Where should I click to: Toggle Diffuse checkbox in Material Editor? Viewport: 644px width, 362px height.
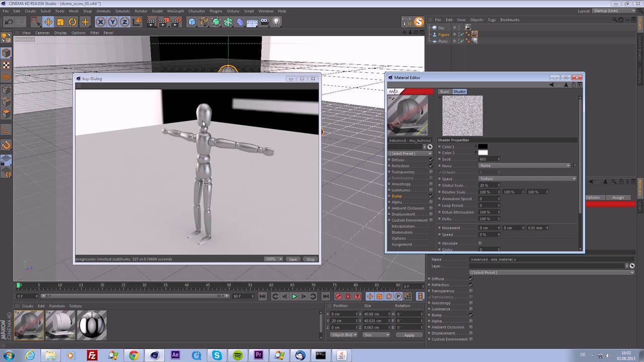[431, 160]
